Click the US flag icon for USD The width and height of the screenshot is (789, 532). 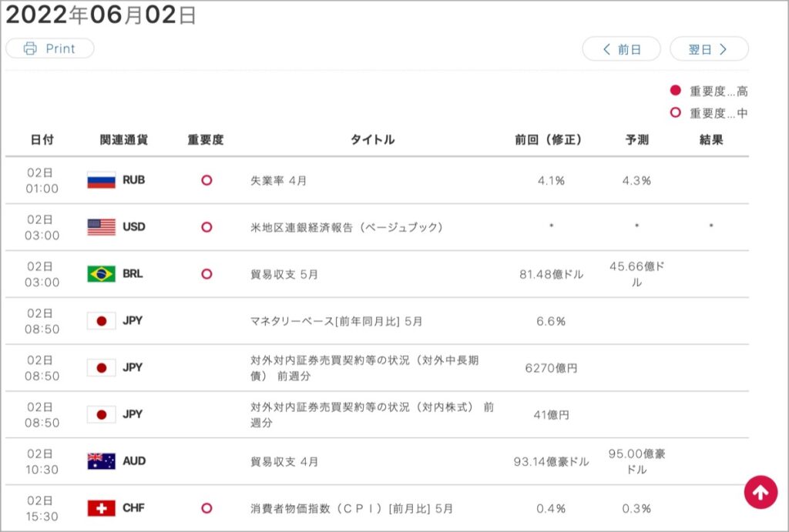[101, 227]
